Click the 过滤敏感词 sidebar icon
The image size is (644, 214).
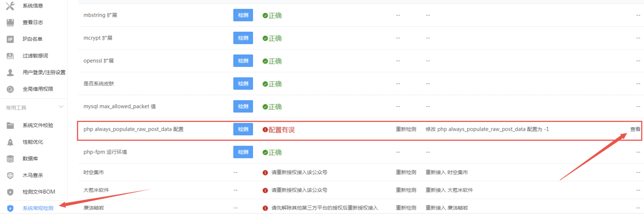point(10,56)
